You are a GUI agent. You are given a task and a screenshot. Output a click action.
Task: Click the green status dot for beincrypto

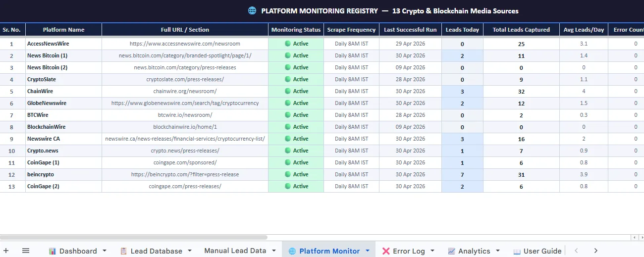point(288,174)
